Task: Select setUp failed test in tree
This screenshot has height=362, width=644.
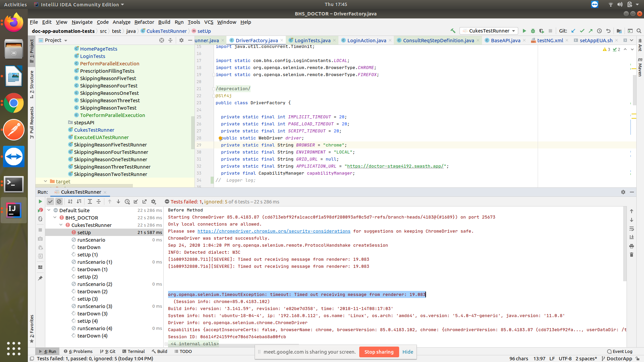Action: coord(104,233)
